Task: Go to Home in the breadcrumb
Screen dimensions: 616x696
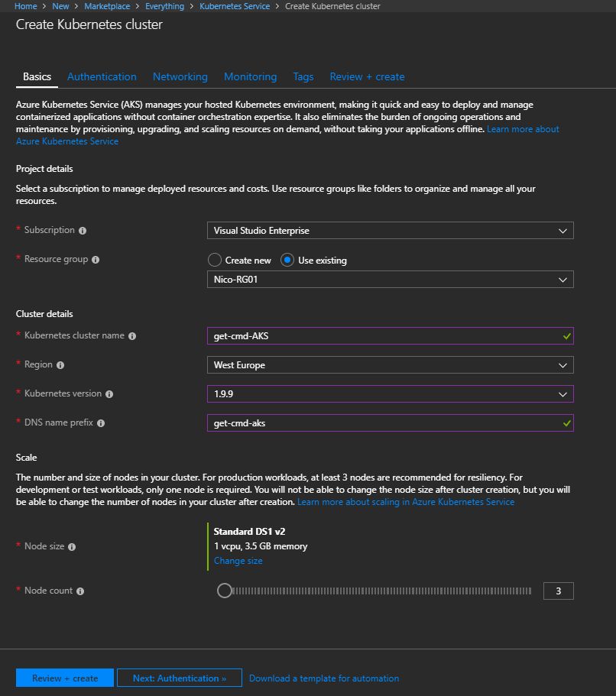Action: click(x=26, y=6)
